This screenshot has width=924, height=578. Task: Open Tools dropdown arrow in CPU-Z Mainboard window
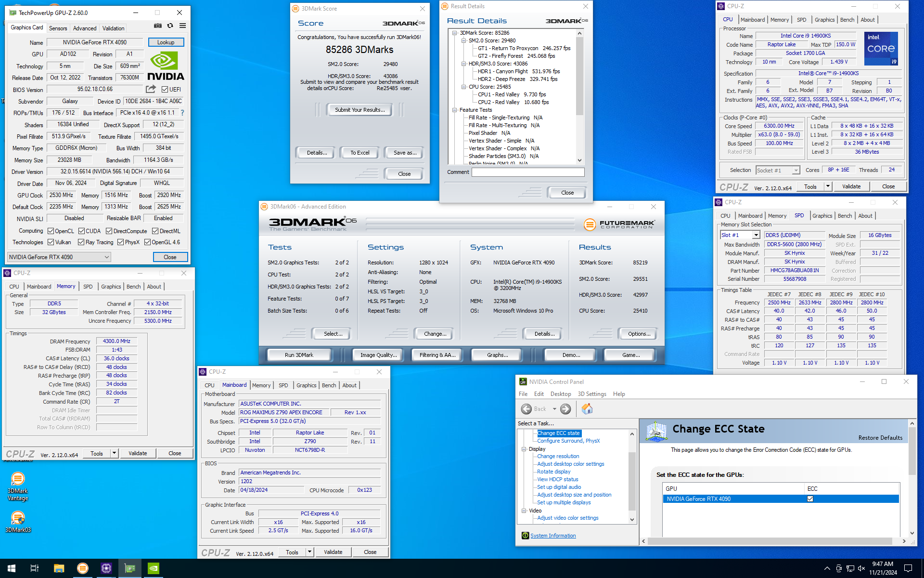309,552
